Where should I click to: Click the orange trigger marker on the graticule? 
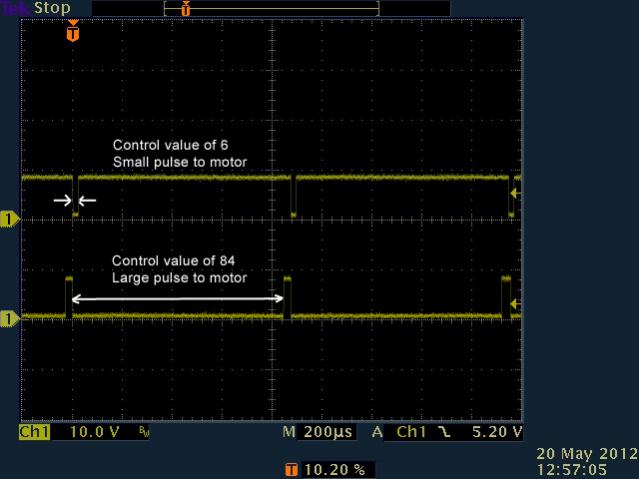pos(72,33)
